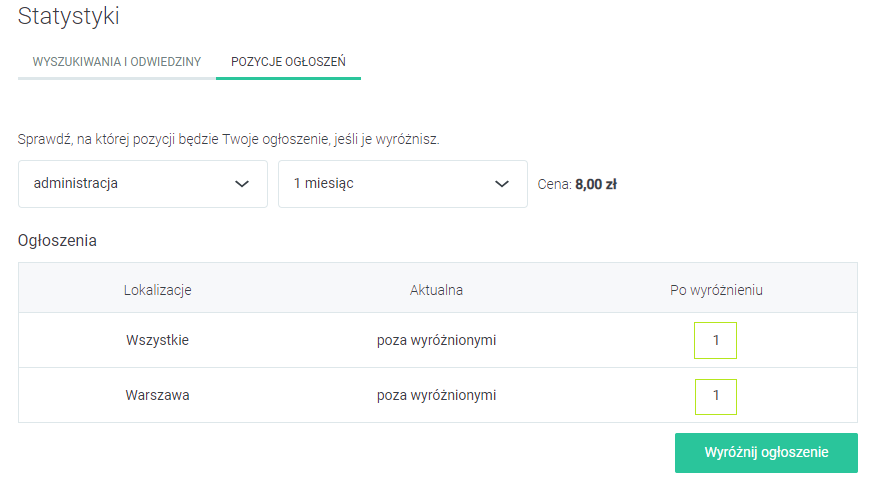Open the 1 miesiąc duration dropdown
884x495 pixels.
(402, 184)
